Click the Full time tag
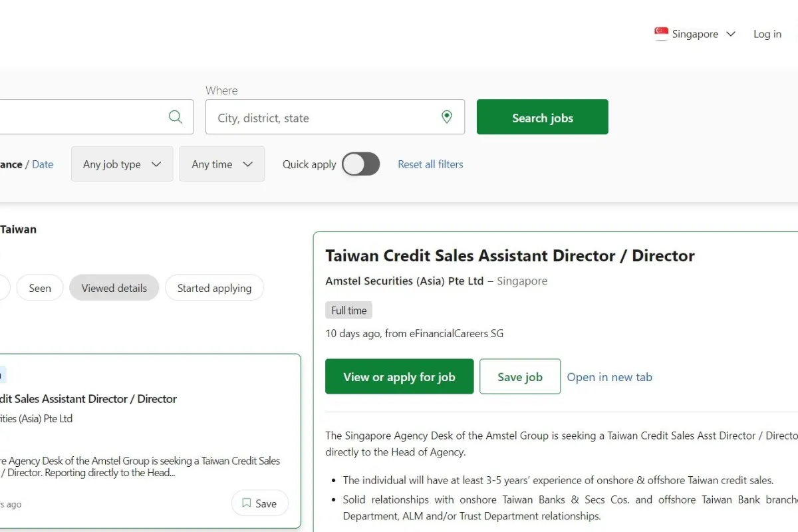 349,311
